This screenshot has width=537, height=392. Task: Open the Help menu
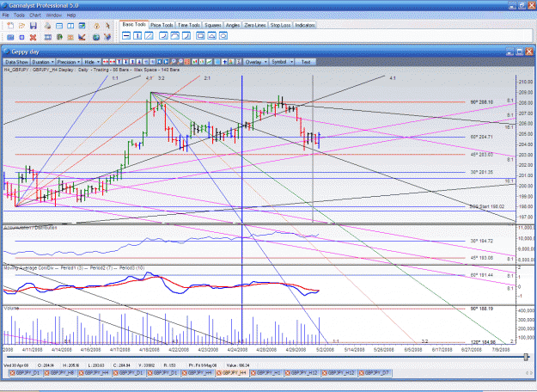coord(71,15)
